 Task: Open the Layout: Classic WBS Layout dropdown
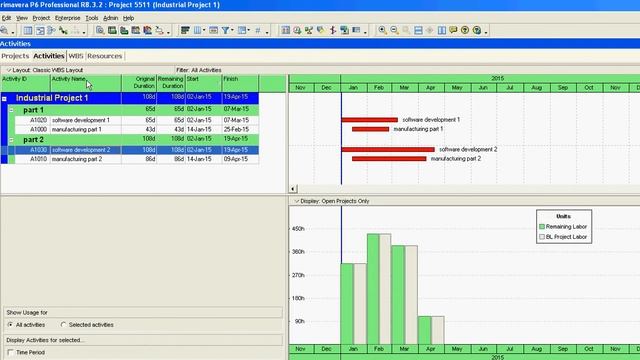[x=45, y=70]
